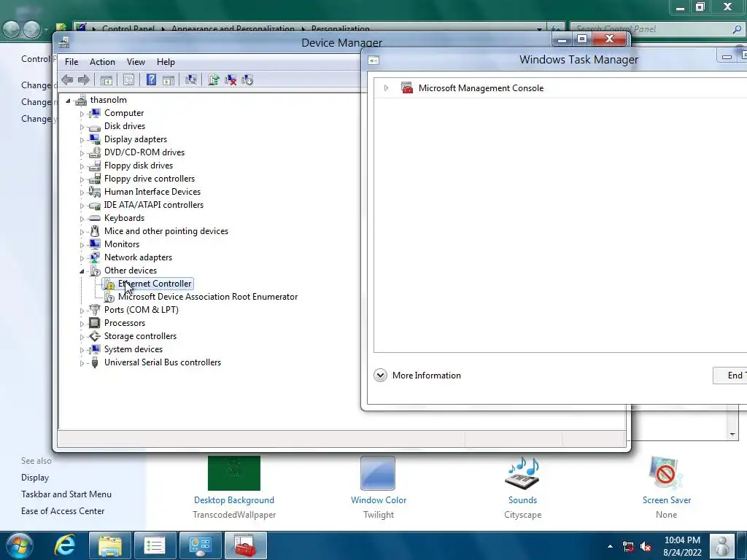Select the Ethernet Controller device
The image size is (747, 560).
point(155,284)
